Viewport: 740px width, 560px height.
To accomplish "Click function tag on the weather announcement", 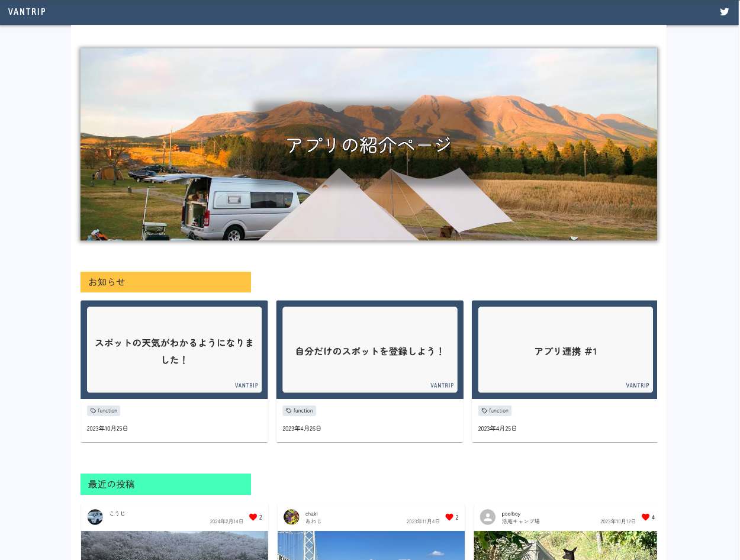I will (104, 411).
